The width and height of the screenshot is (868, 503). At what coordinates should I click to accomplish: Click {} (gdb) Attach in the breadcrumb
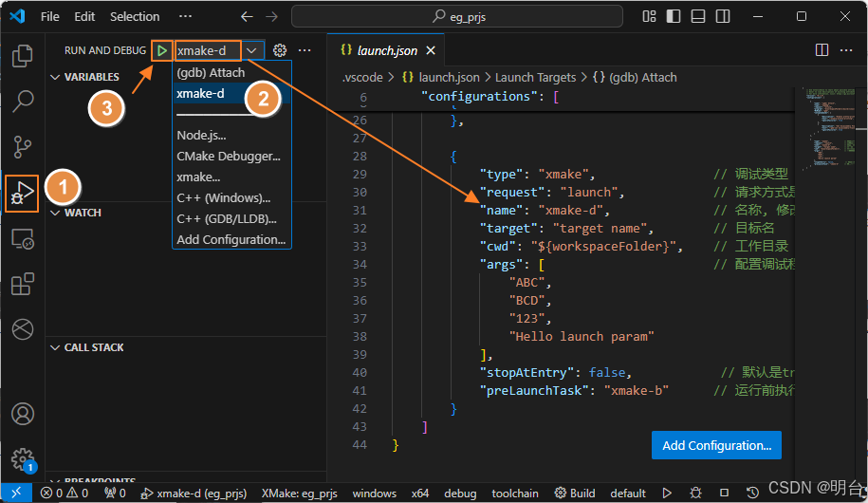tap(635, 78)
